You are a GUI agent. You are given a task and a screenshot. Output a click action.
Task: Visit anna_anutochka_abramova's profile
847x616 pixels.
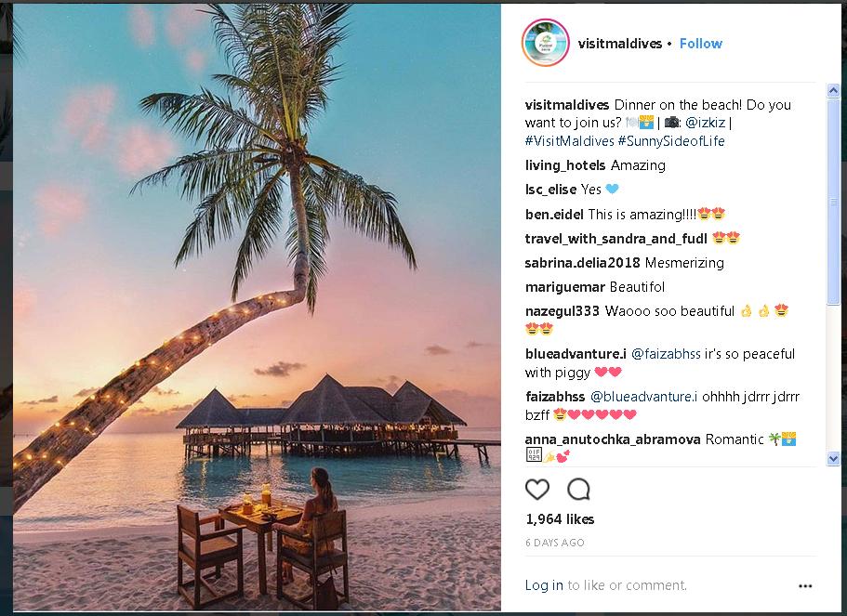pyautogui.click(x=613, y=439)
